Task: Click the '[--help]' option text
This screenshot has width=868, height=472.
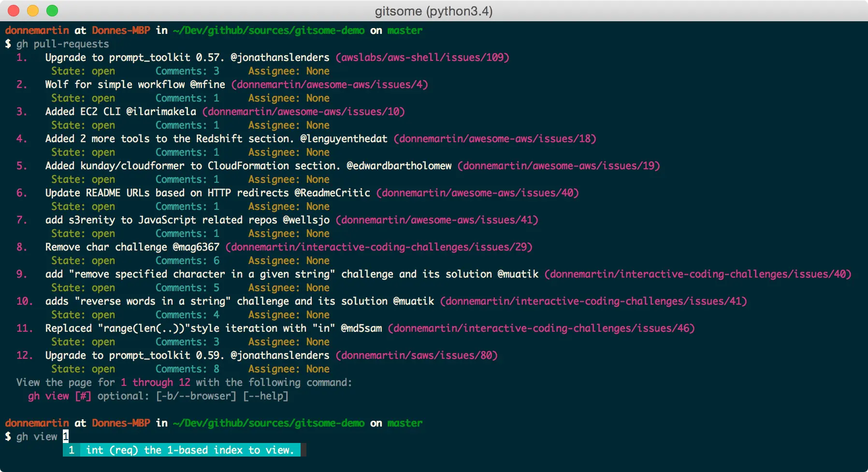Action: point(266,396)
